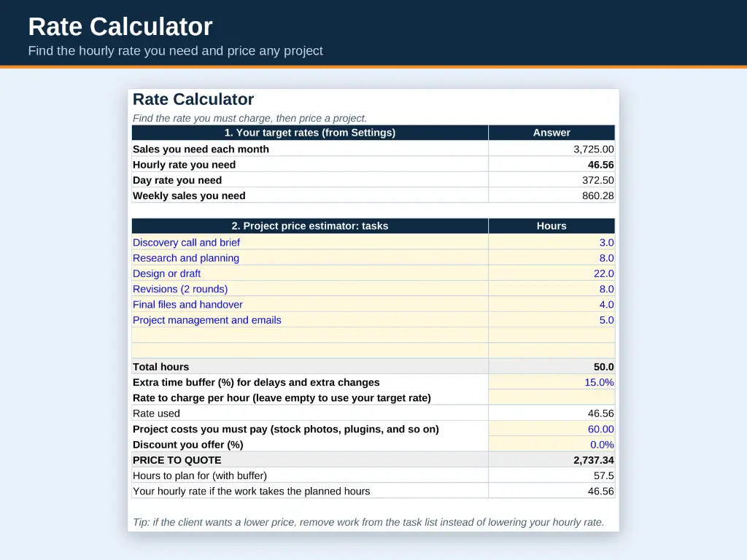Edit 'Research and planning' task name
Image resolution: width=747 pixels, height=560 pixels.
click(x=309, y=258)
